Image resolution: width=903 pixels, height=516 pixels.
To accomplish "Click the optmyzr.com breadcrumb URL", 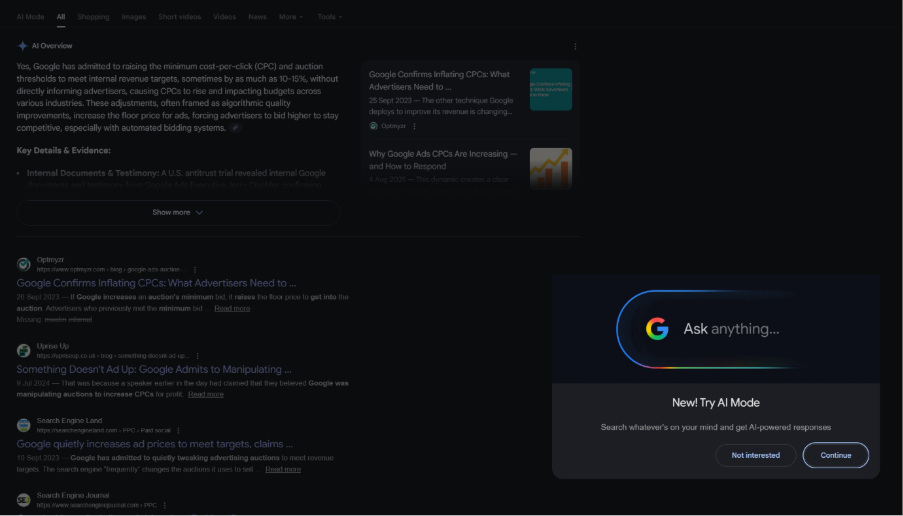I will coord(109,270).
